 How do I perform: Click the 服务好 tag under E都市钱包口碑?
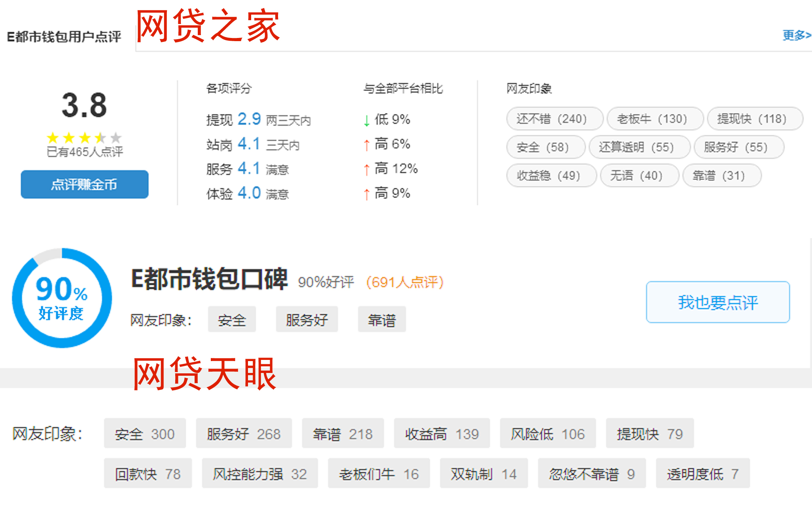point(307,320)
